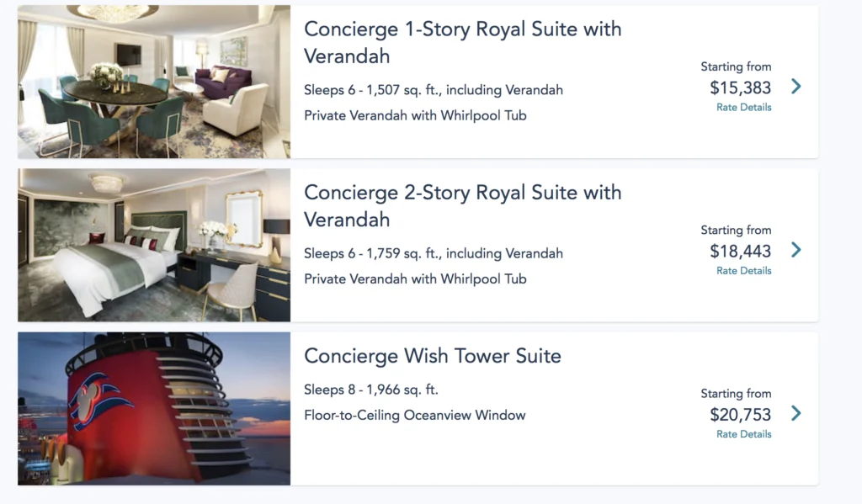Click the $15,383 starting price
The height and width of the screenshot is (504, 862).
740,88
